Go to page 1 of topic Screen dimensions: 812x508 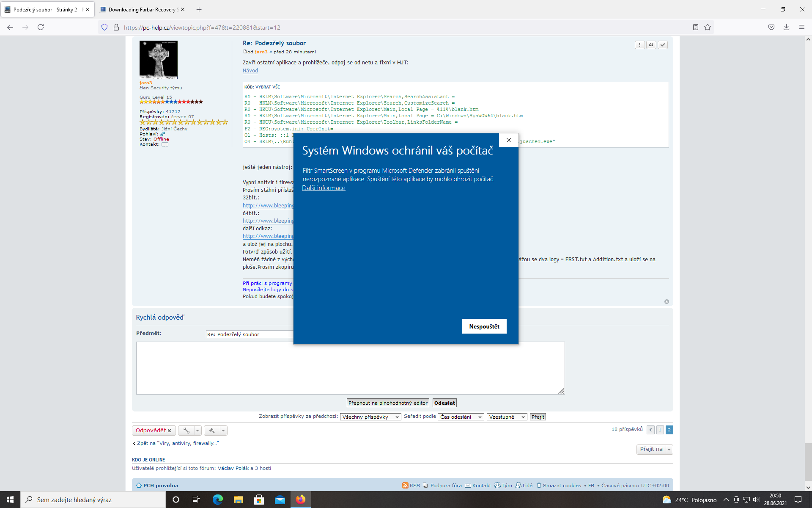pos(660,430)
